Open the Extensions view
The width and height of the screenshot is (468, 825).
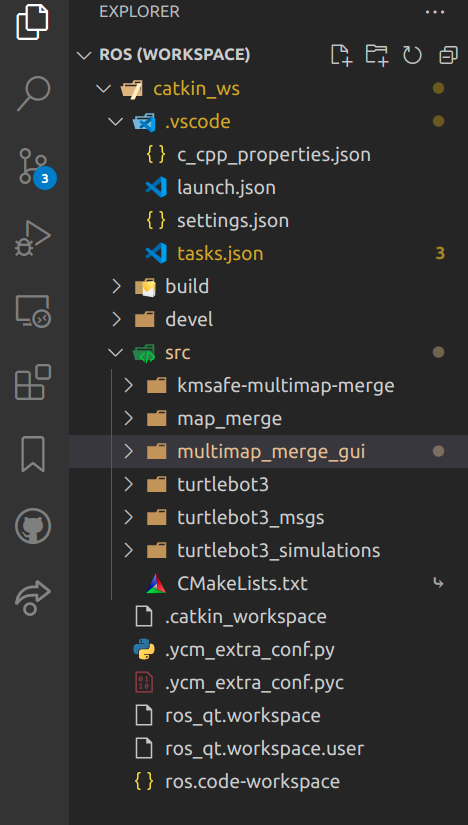pyautogui.click(x=33, y=382)
